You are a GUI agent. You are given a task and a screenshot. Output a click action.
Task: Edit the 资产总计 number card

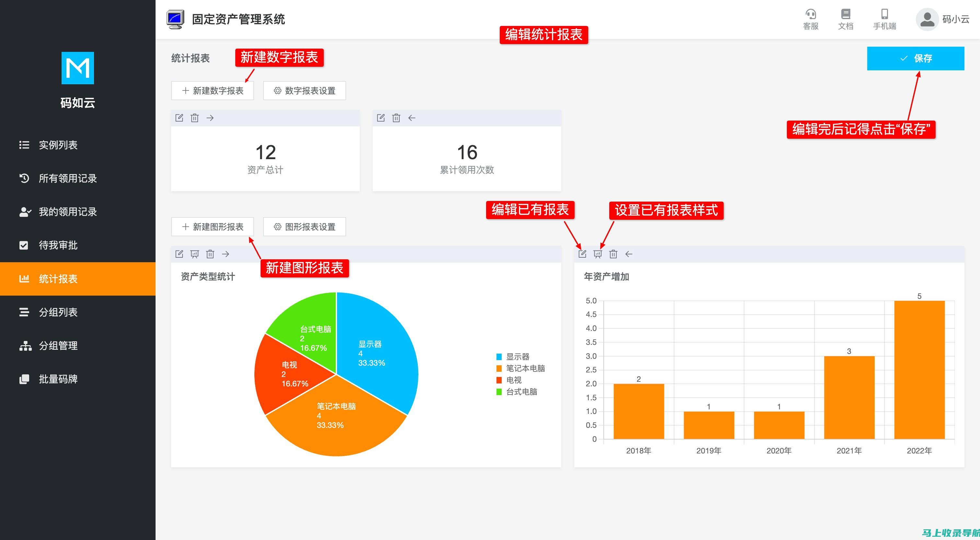[179, 118]
